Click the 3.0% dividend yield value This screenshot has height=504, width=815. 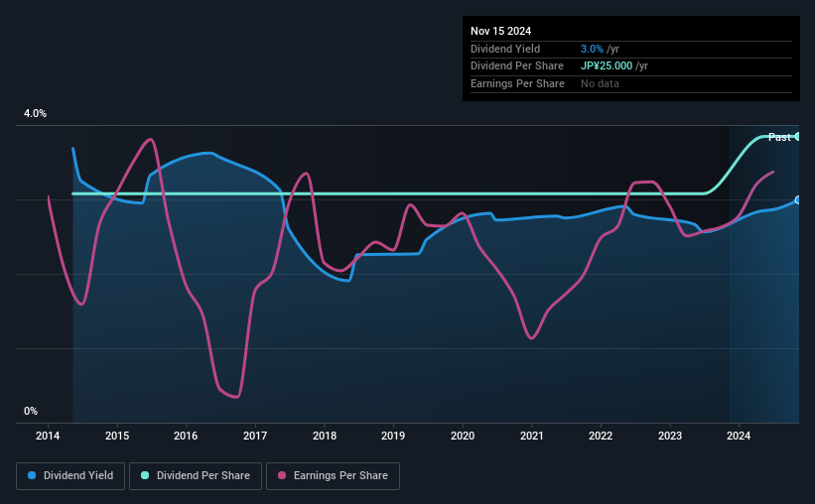click(592, 49)
